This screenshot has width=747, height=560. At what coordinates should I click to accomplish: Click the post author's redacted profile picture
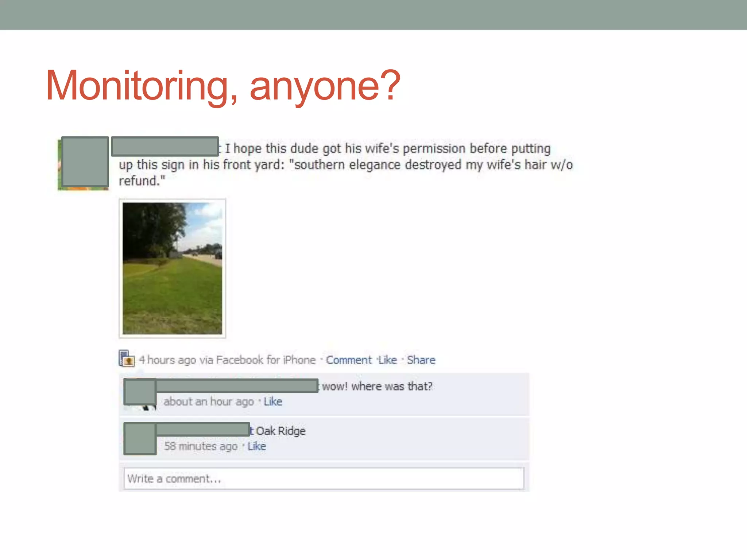(x=85, y=162)
